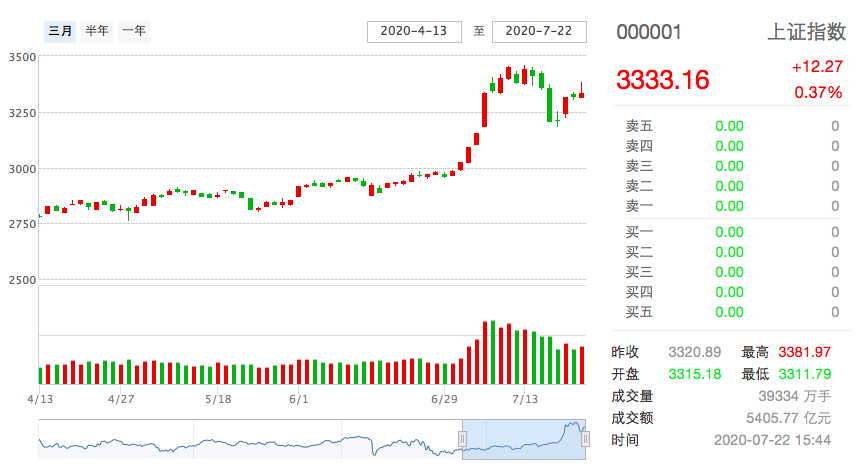856x474 pixels.
Task: Click the 3000 y-axis label
Action: click(x=22, y=169)
